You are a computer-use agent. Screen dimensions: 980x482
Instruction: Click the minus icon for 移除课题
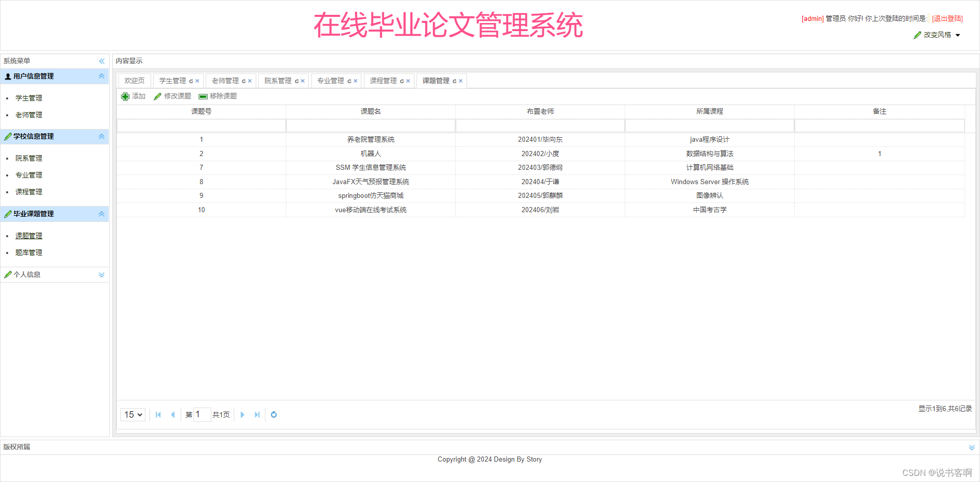click(203, 96)
